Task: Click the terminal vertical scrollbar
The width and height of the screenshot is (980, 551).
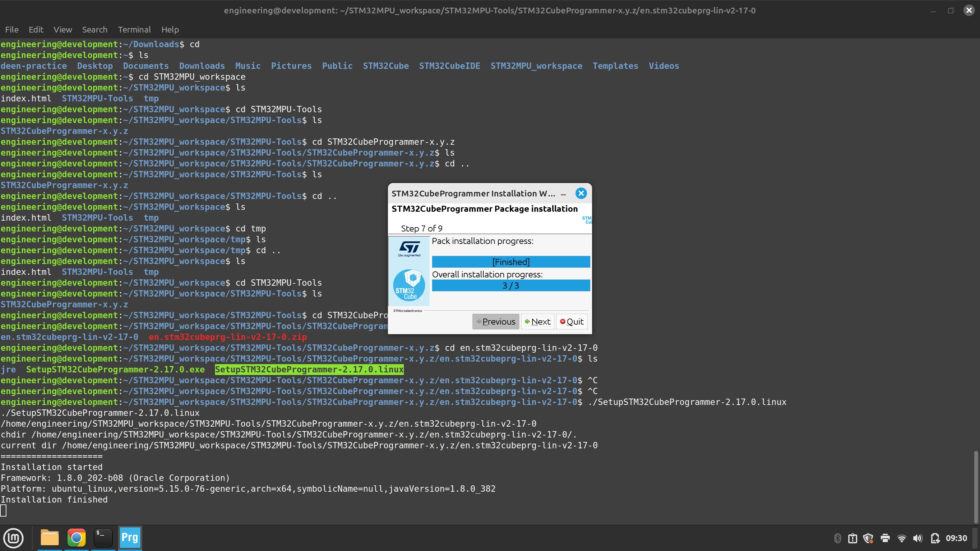Action: (976, 487)
